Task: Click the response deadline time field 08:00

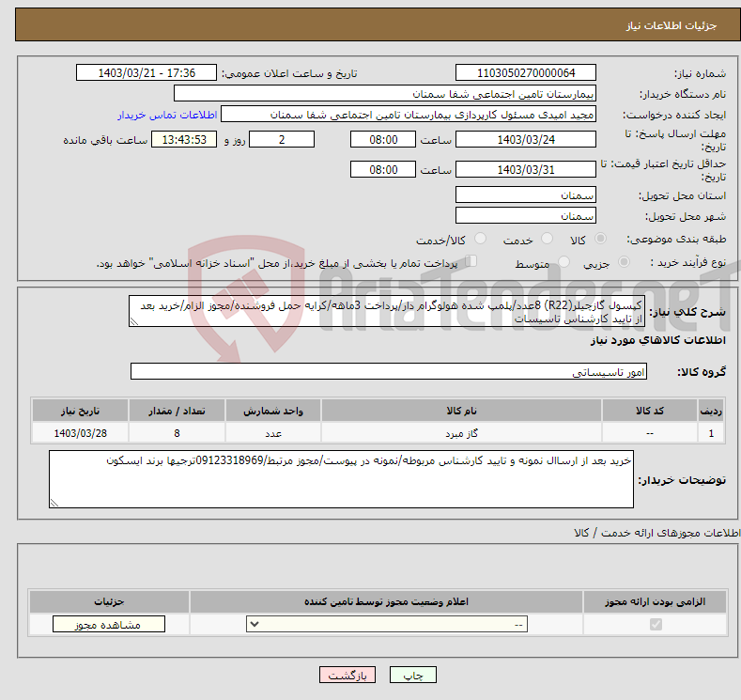Action: click(x=383, y=140)
